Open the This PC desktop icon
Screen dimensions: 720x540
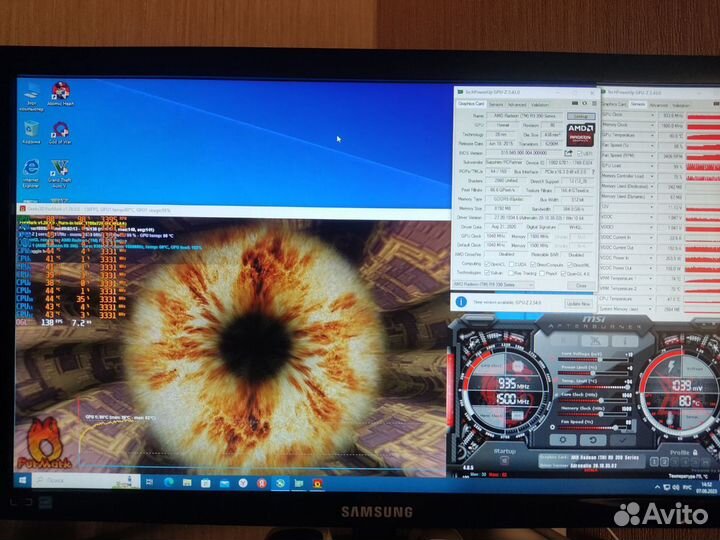pos(31,96)
